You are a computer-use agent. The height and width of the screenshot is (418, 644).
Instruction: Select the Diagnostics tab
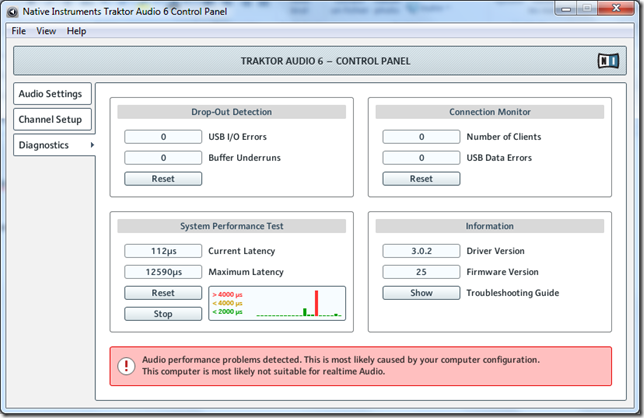[51, 145]
